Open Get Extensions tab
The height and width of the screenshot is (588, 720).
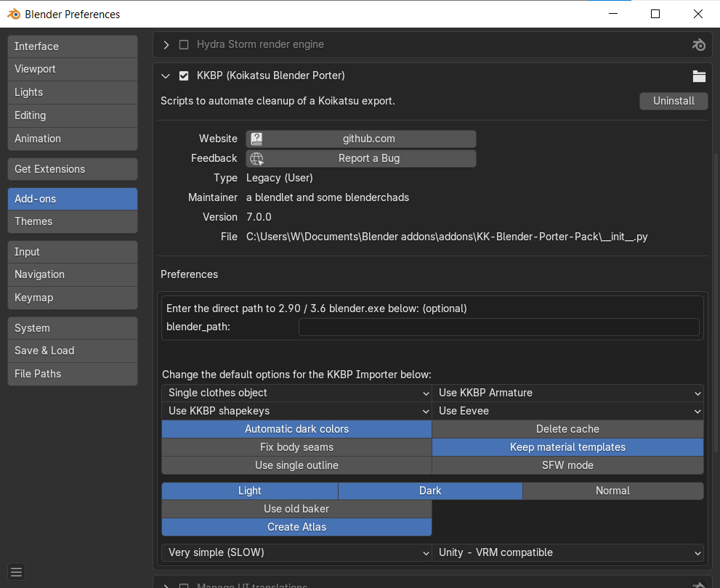pos(73,169)
